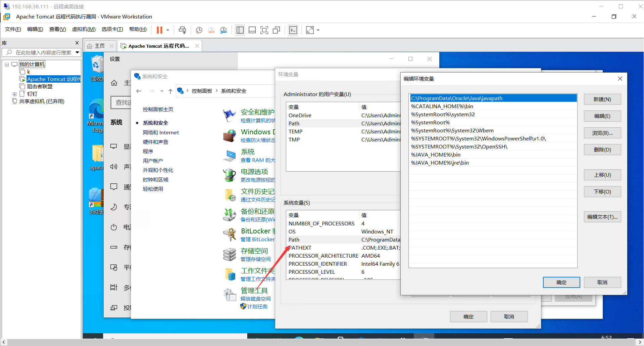Open the power options arrow beside the pause icon
Image resolution: width=644 pixels, height=346 pixels.
168,30
